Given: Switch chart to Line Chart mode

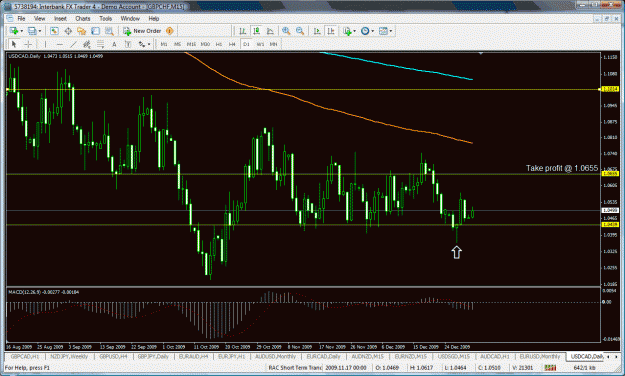Looking at the screenshot, I should tap(270, 31).
